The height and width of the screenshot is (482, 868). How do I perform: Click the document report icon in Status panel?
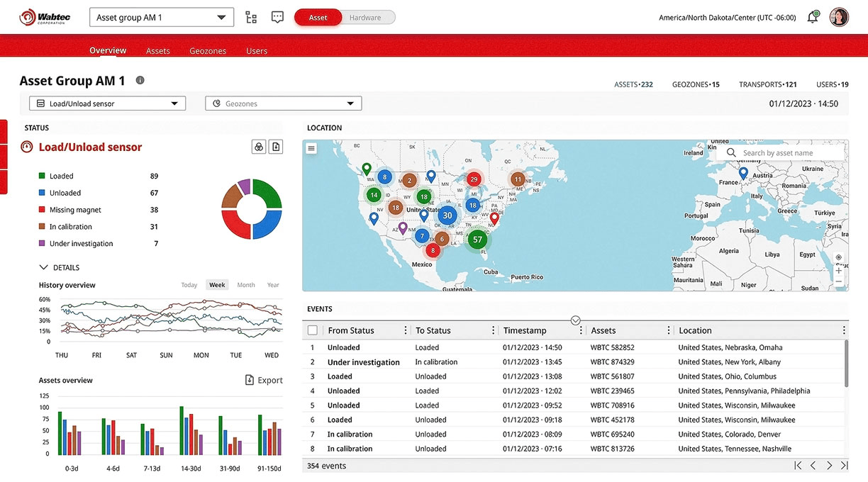tap(276, 147)
